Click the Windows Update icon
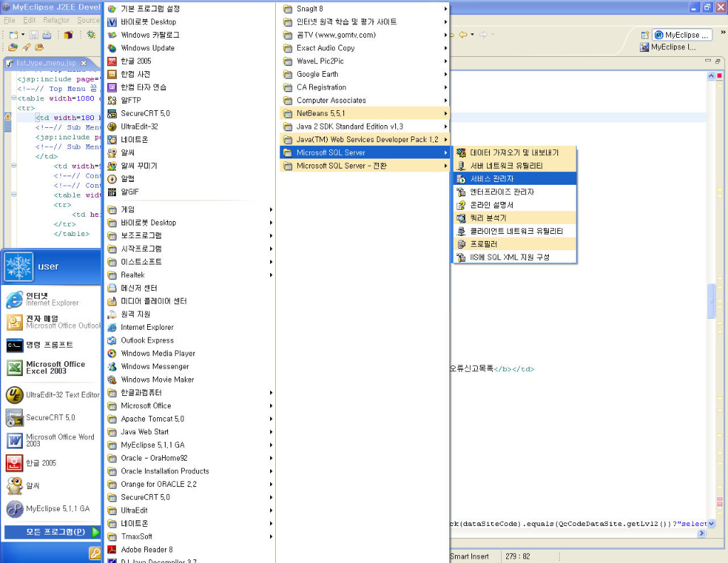The image size is (728, 563). tap(112, 48)
